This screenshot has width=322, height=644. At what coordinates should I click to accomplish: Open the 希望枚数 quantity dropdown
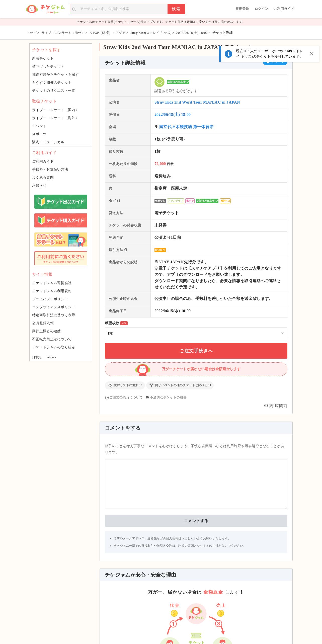coord(196,333)
